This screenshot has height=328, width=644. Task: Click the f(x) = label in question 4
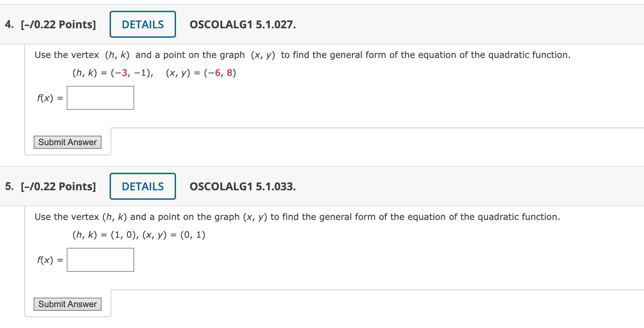point(50,98)
